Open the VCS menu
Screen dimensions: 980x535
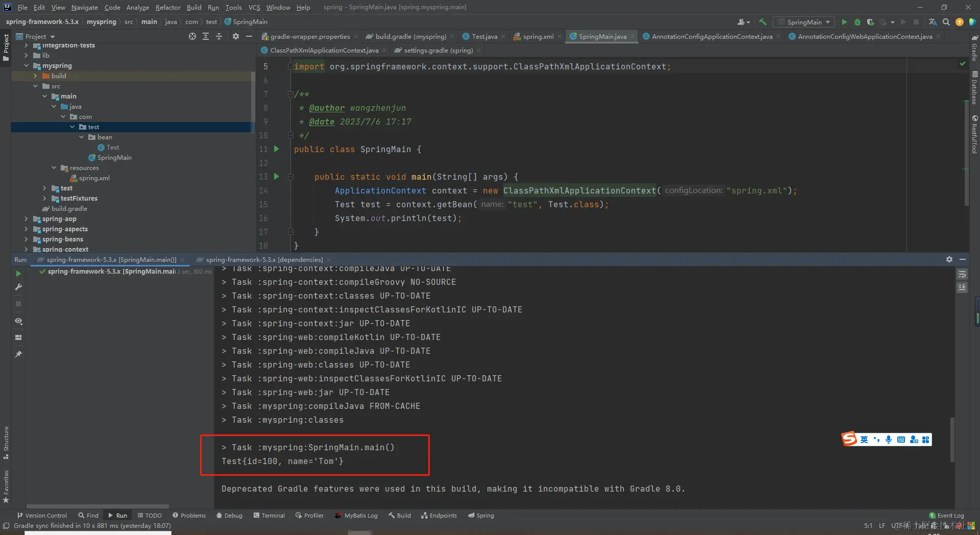click(254, 7)
